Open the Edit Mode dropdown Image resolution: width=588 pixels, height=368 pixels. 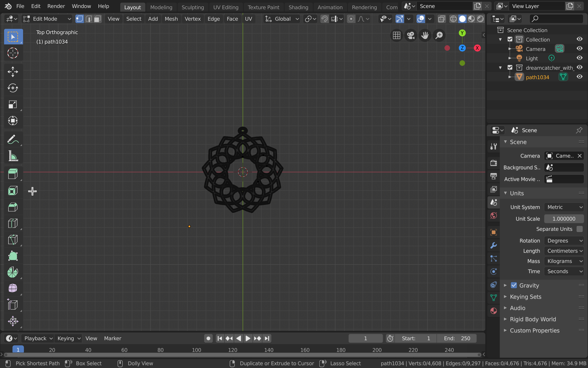click(47, 19)
